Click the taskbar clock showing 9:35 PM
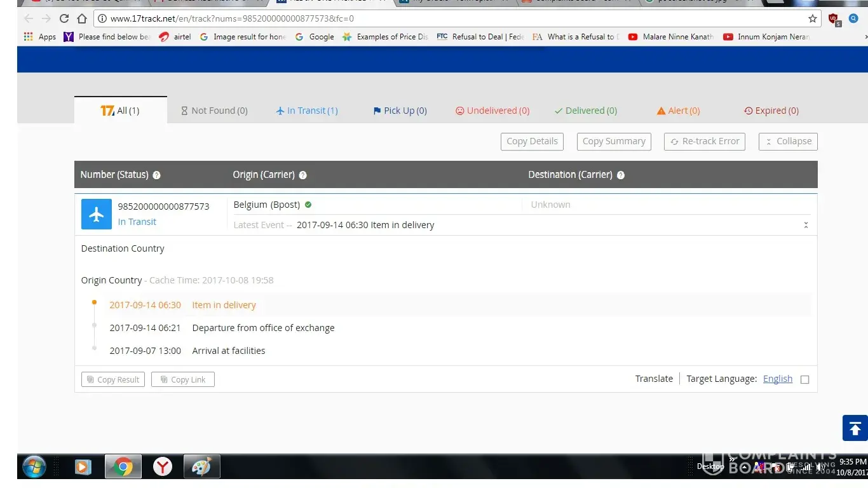 [x=853, y=467]
